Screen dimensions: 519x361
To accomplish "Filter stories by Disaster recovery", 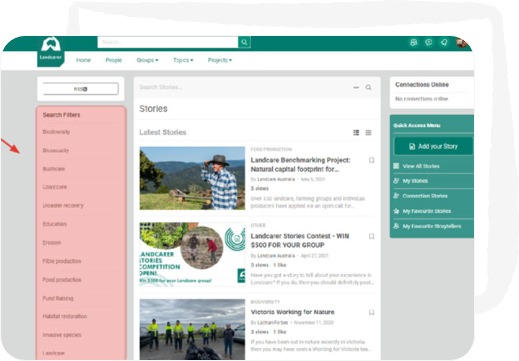I will [x=63, y=206].
